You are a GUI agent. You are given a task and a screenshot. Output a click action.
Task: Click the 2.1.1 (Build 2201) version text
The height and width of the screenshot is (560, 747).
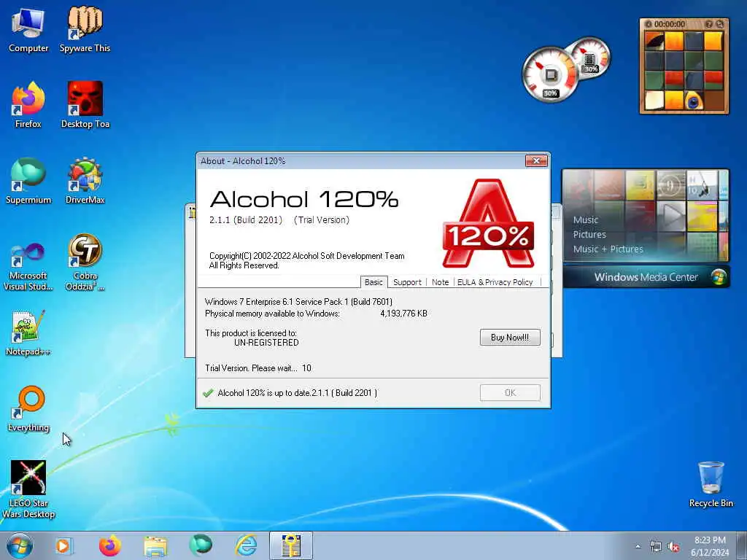click(x=246, y=220)
